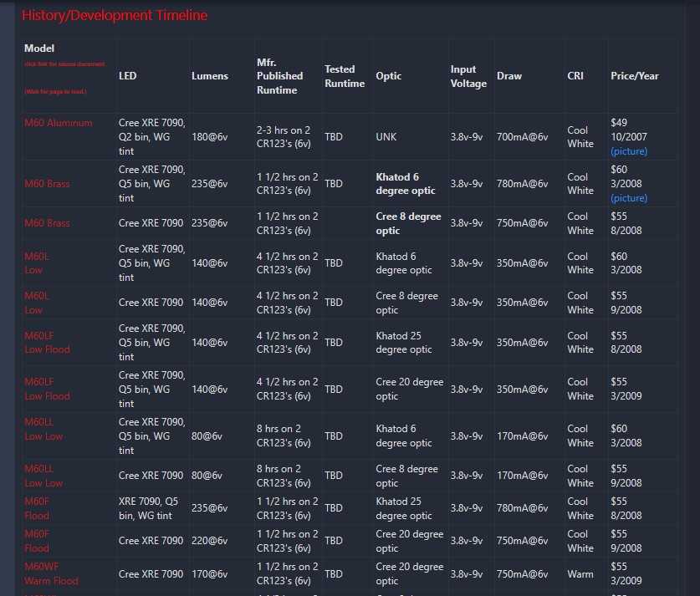
Task: Select '$55 3/2009' in M60LF Low Flood row
Action: pyautogui.click(x=626, y=389)
